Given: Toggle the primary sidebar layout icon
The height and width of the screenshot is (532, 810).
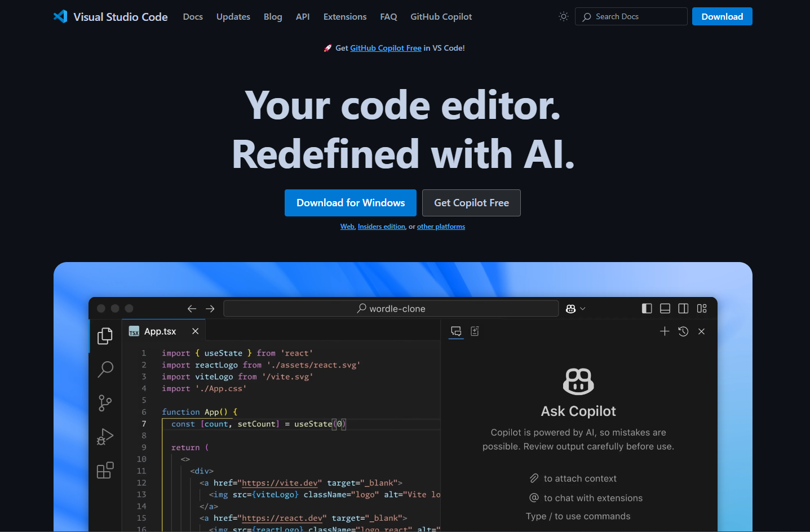Looking at the screenshot, I should coord(647,308).
